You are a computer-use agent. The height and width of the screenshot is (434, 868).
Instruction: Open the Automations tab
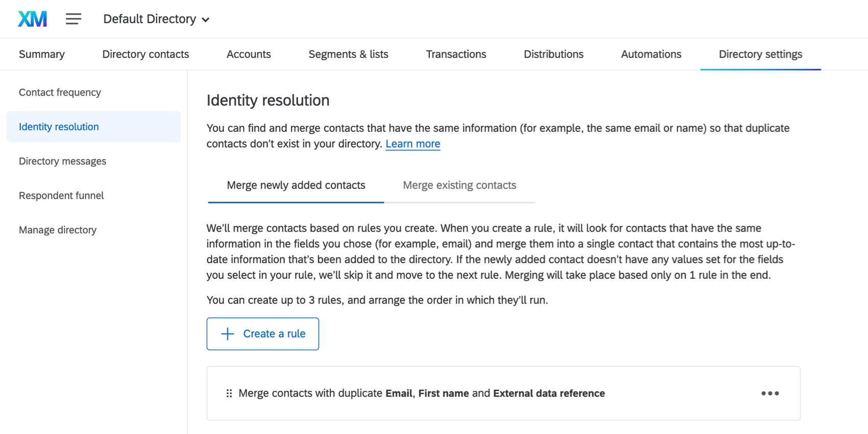click(x=651, y=54)
